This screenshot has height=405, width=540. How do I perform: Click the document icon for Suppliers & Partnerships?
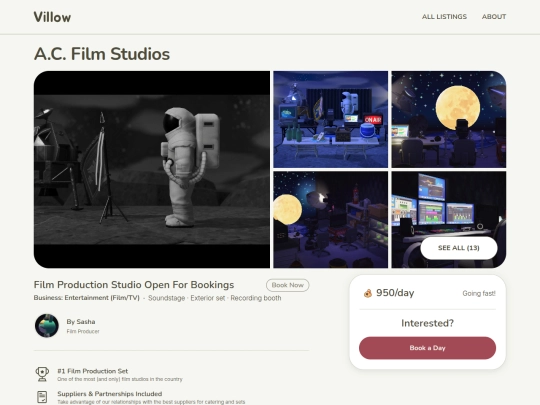[42, 397]
